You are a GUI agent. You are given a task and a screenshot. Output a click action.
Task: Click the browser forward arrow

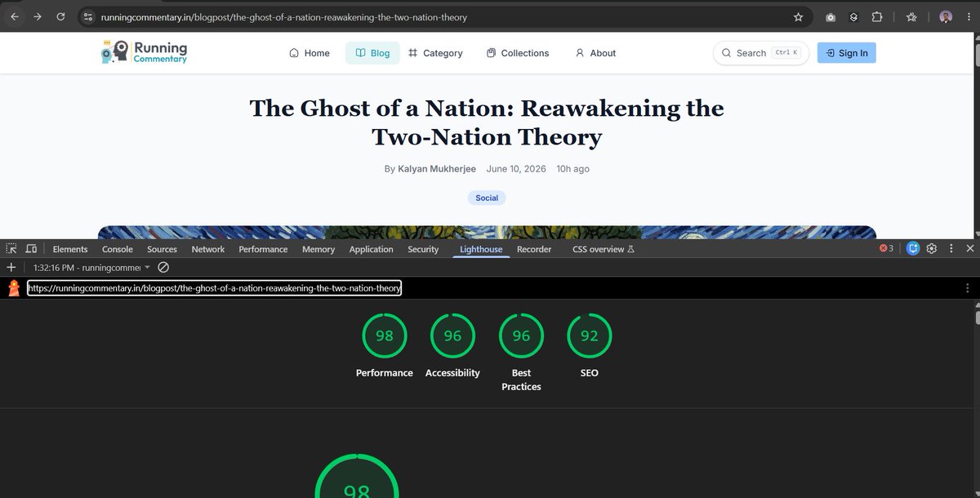tap(37, 16)
